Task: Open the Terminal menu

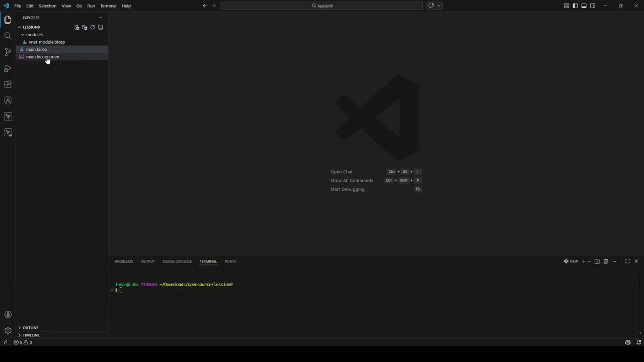Action: [x=108, y=6]
